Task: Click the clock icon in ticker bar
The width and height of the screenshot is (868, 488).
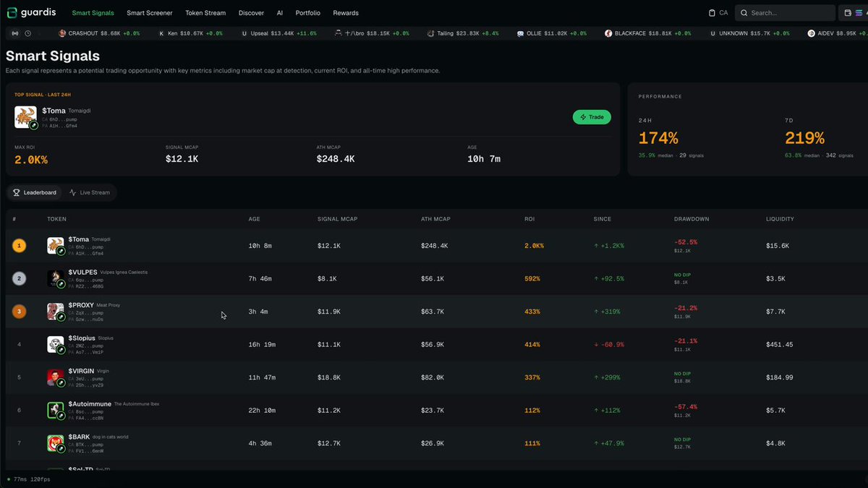Action: pyautogui.click(x=27, y=33)
